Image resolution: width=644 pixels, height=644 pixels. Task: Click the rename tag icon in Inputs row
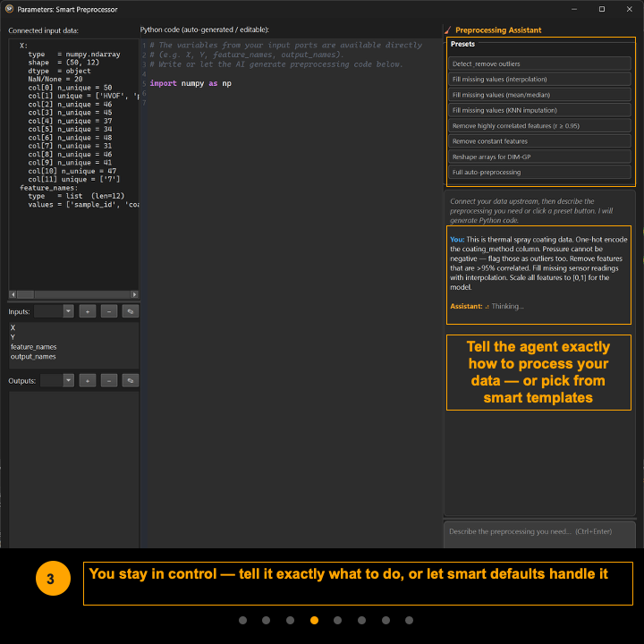tap(131, 311)
